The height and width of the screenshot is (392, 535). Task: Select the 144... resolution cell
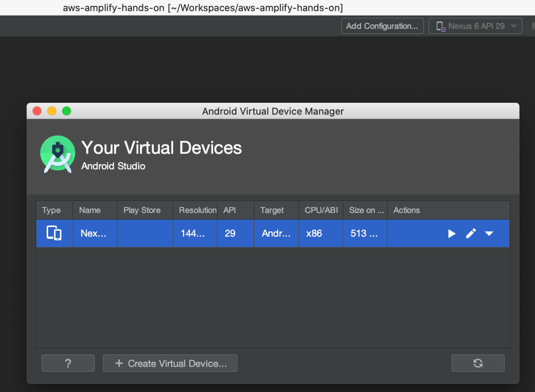195,233
